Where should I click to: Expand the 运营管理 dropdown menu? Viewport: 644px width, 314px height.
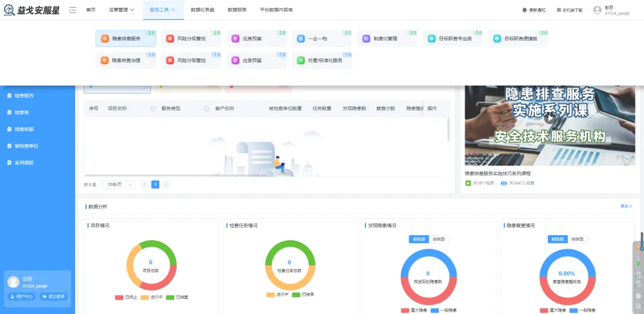click(x=122, y=10)
